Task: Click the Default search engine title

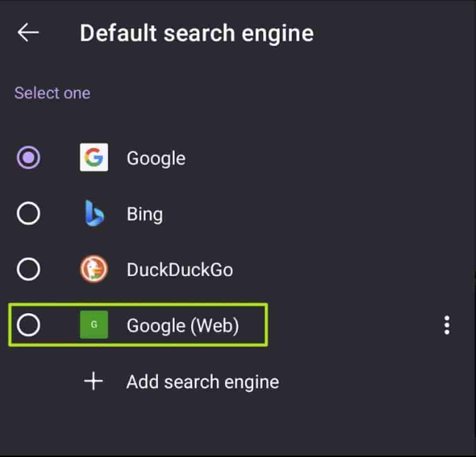Action: [197, 33]
